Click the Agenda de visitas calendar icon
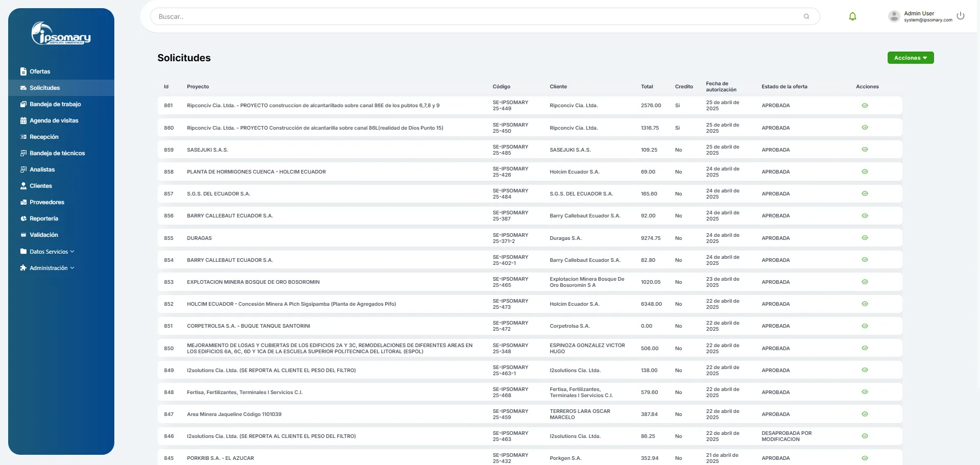The height and width of the screenshot is (465, 980). pyautogui.click(x=23, y=120)
